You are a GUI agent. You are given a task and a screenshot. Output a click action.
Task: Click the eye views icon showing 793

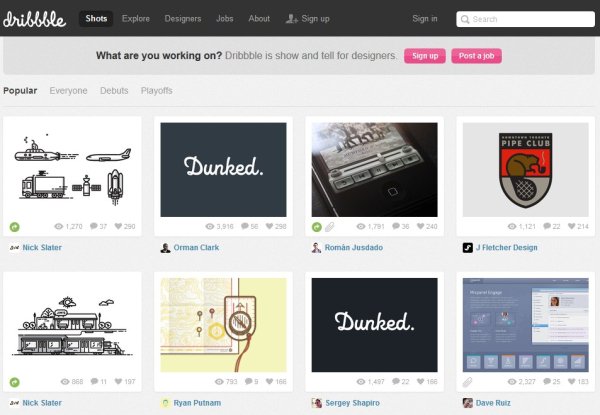click(219, 381)
